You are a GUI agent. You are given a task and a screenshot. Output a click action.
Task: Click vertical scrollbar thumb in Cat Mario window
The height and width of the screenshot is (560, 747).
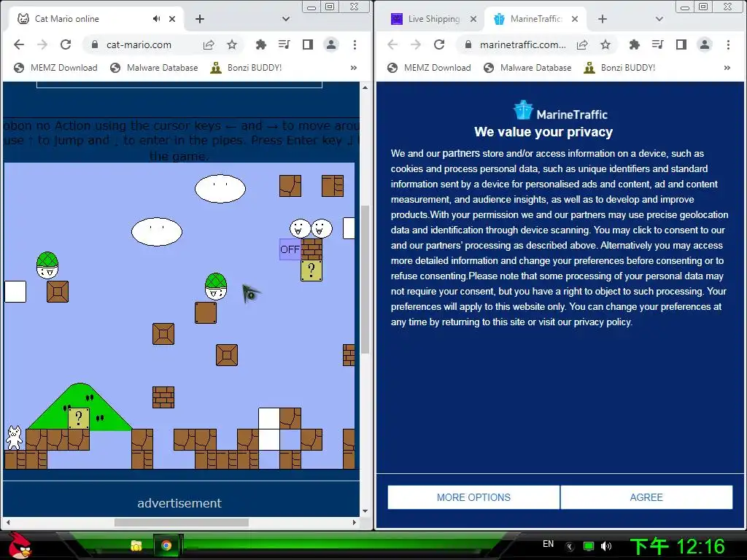point(365,279)
